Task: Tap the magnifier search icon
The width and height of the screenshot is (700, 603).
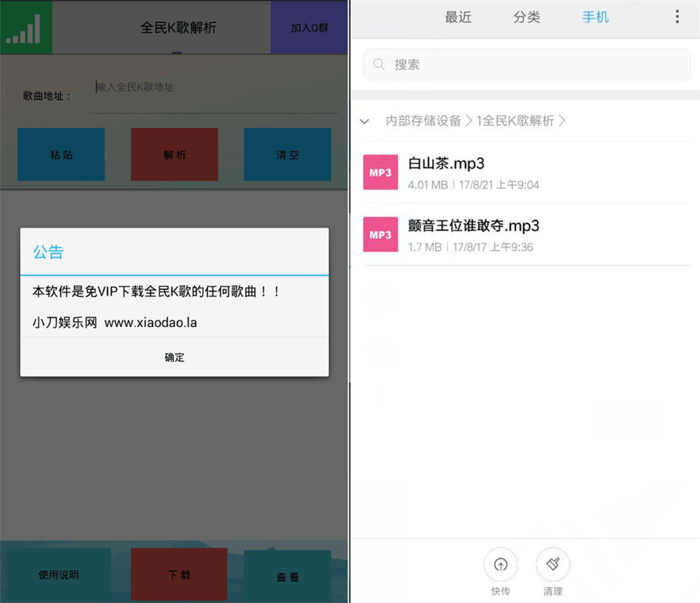Action: tap(379, 64)
